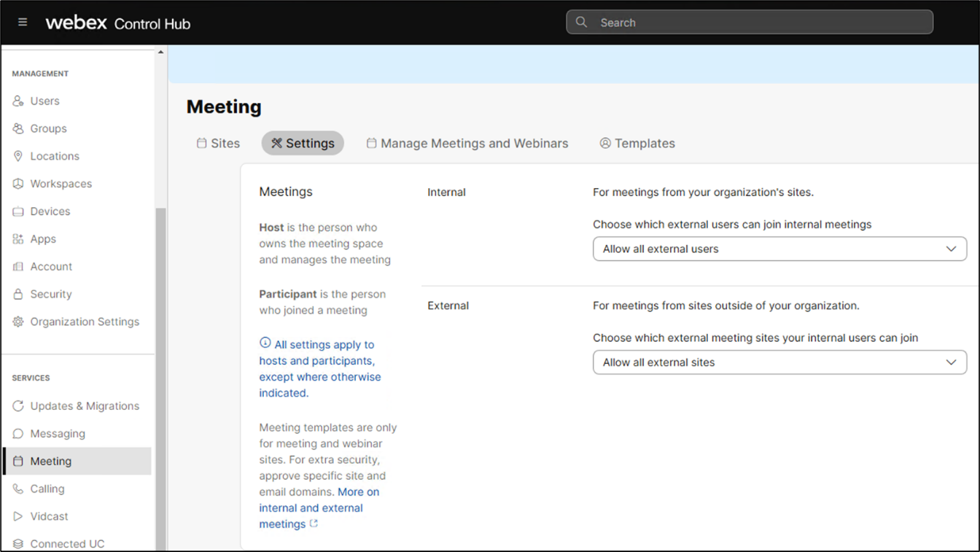Expand the Allow all external sites dropdown

[779, 362]
